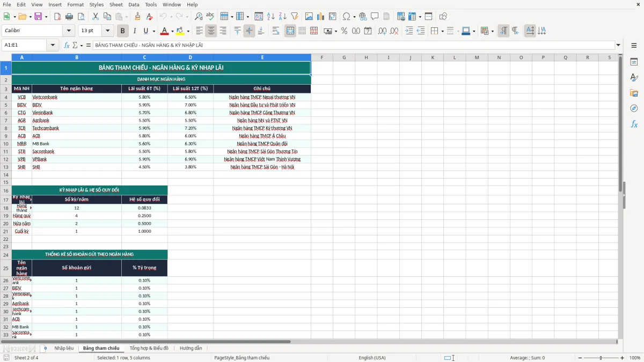Click the Formula equals button

[89, 45]
